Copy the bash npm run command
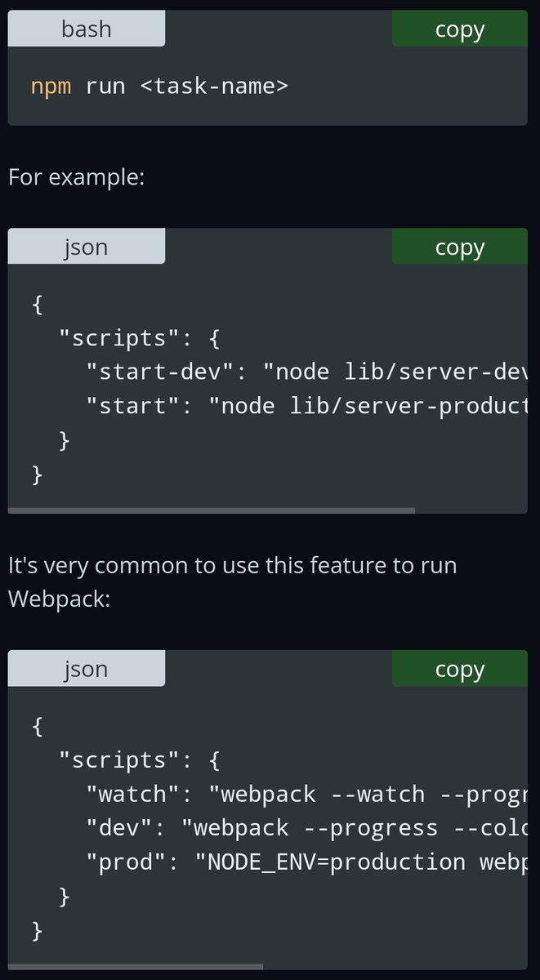Image resolution: width=540 pixels, height=980 pixels. [460, 29]
